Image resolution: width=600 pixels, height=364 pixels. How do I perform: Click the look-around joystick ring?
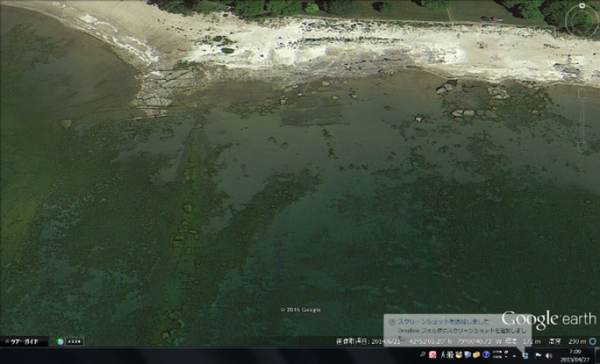tap(582, 21)
